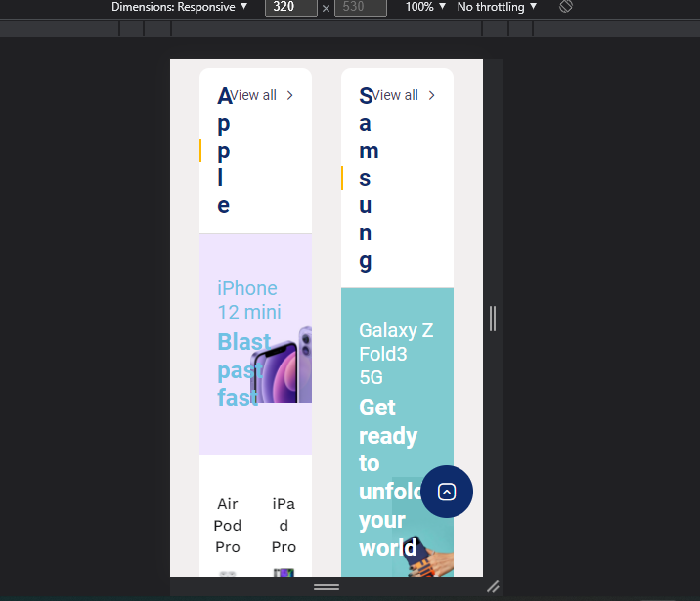Image resolution: width=700 pixels, height=601 pixels.
Task: Open the 100% zoom dropdown
Action: (425, 7)
